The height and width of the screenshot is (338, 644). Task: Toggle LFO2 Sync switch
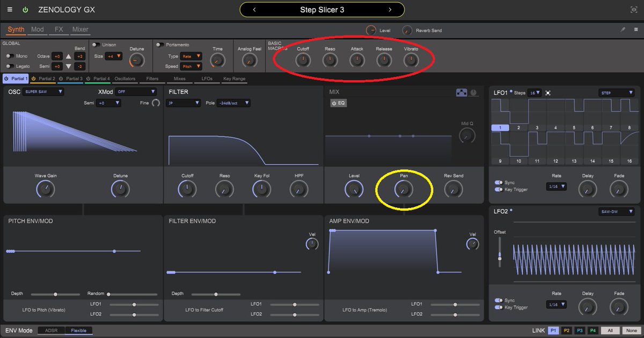pyautogui.click(x=499, y=300)
